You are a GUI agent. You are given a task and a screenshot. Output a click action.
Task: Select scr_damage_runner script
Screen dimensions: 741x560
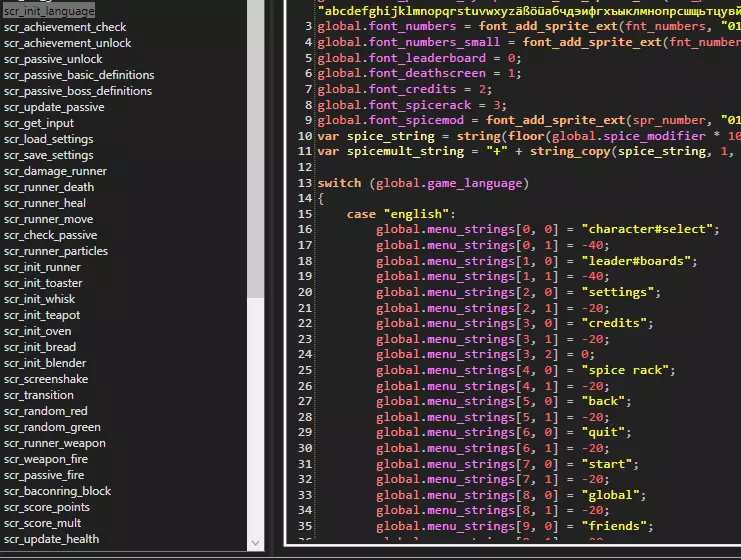click(x=55, y=171)
